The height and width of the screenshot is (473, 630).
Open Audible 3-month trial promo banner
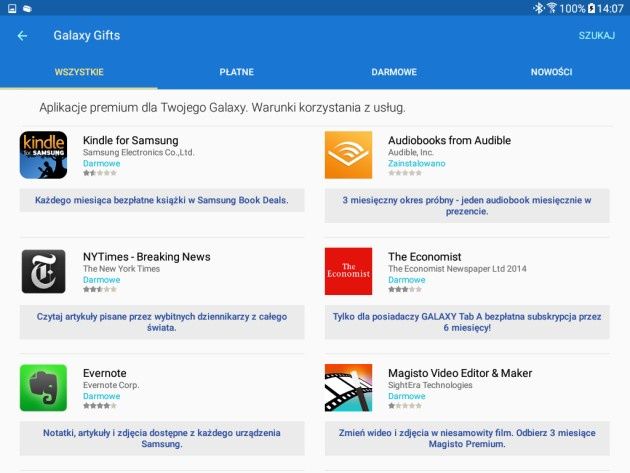(x=467, y=206)
